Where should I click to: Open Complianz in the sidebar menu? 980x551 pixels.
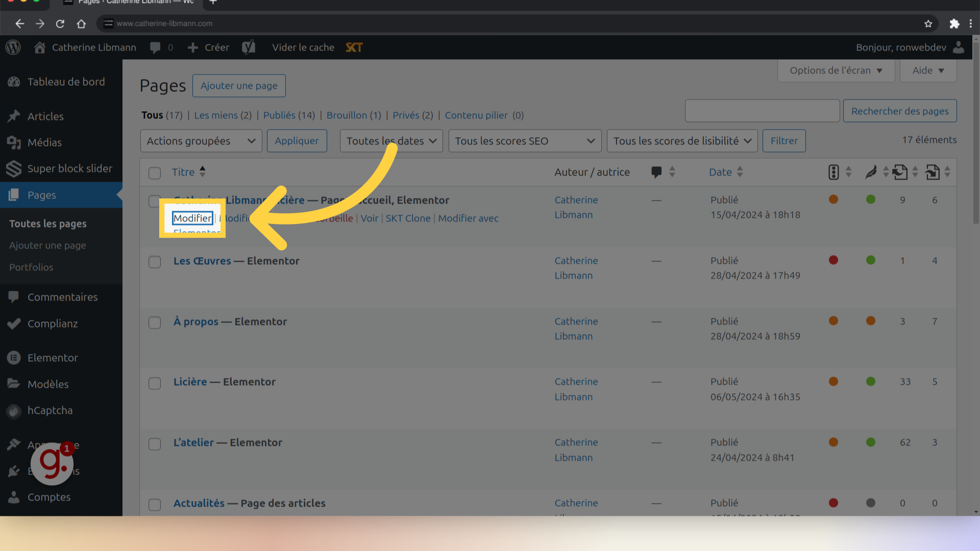pos(61,323)
